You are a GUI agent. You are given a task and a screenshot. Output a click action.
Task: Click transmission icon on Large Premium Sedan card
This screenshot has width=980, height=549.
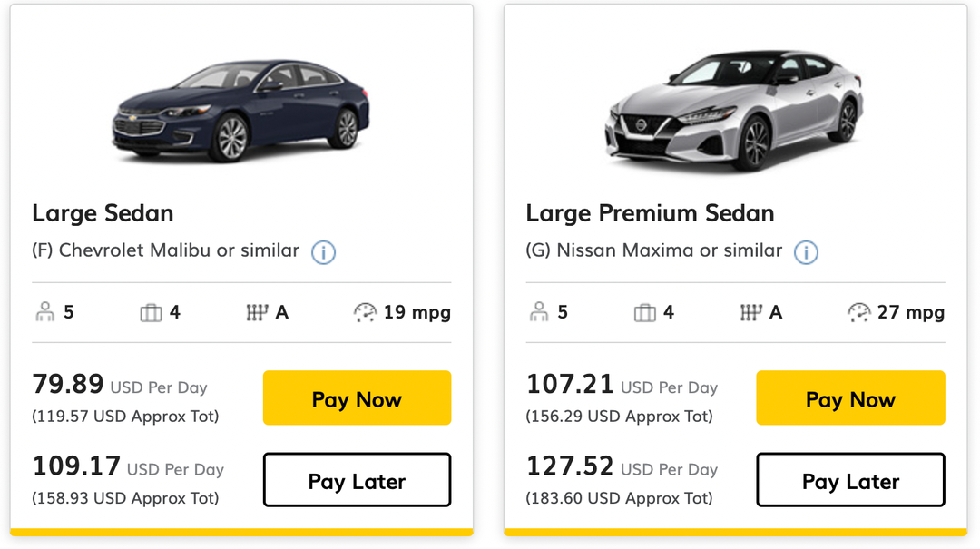(x=751, y=313)
